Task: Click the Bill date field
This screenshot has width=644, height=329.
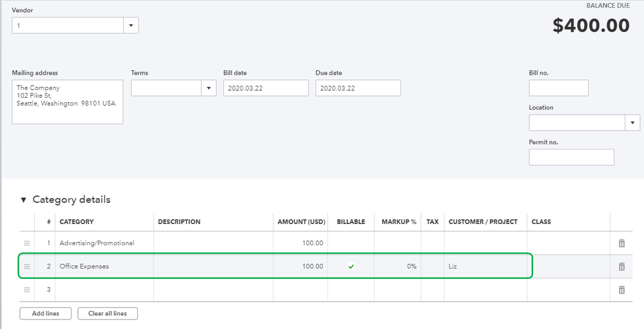Action: (266, 88)
